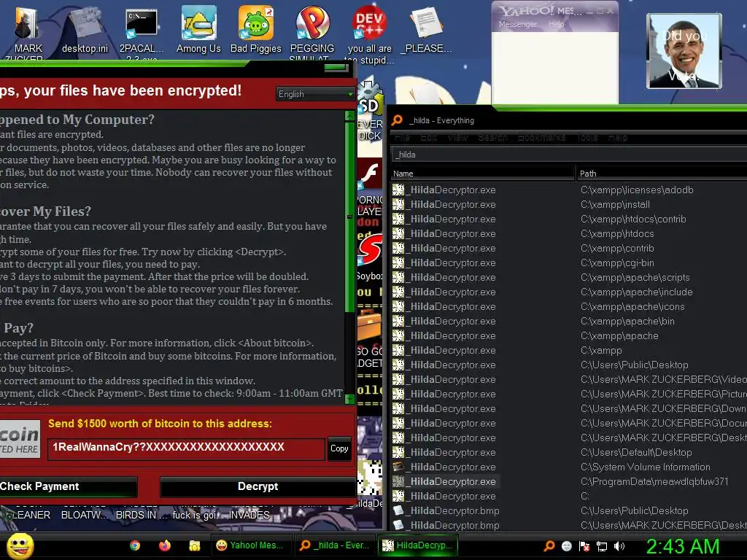Viewport: 747px width, 560px height.
Task: Open the Edit menu in Everything
Action: [429, 138]
